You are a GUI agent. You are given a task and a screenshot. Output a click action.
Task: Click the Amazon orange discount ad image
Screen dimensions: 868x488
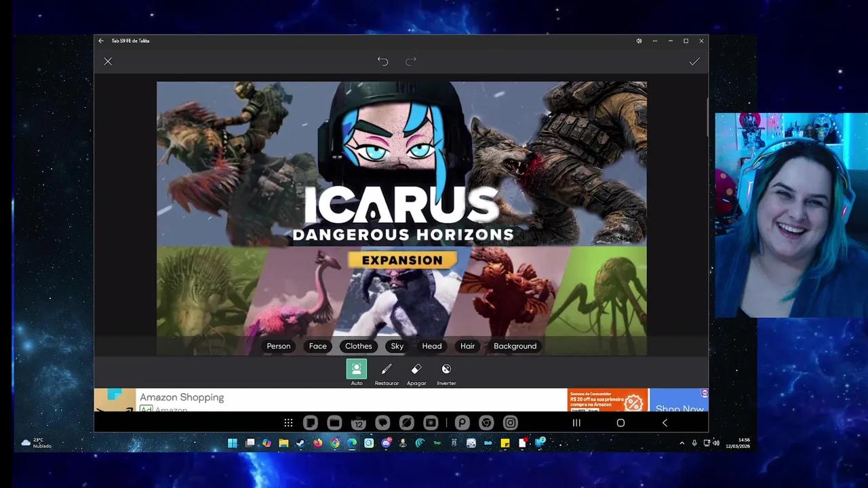(608, 400)
